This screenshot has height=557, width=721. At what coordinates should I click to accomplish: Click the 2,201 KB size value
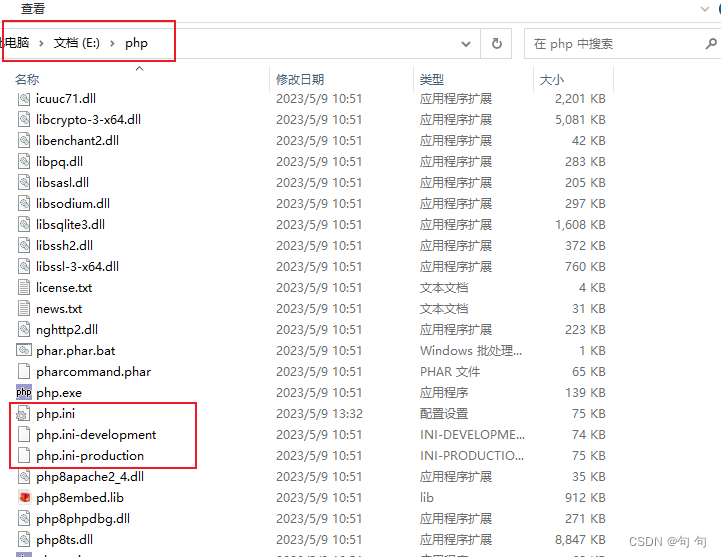pos(580,98)
